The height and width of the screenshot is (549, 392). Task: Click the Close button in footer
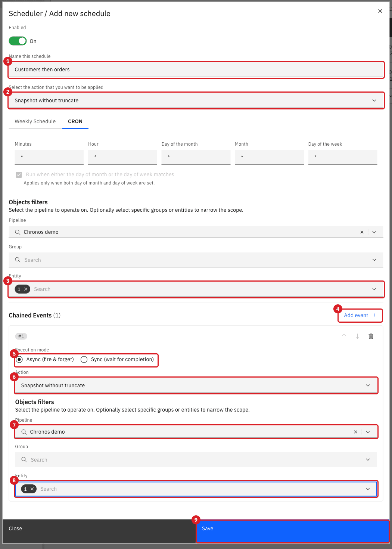click(99, 531)
